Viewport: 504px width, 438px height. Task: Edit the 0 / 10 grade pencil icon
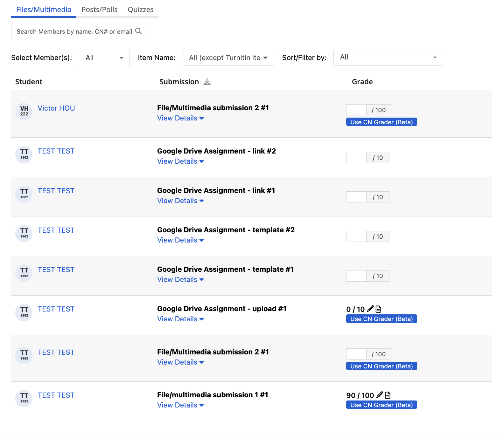tap(370, 309)
